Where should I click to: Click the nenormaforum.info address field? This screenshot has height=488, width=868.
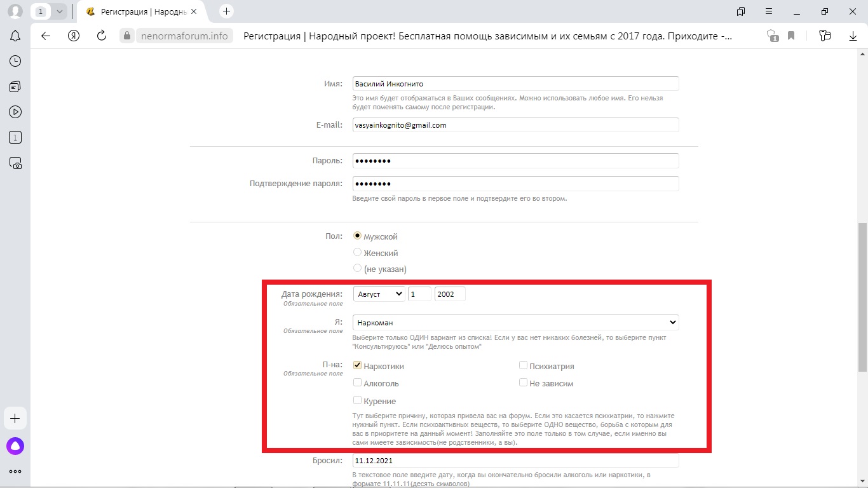click(184, 36)
